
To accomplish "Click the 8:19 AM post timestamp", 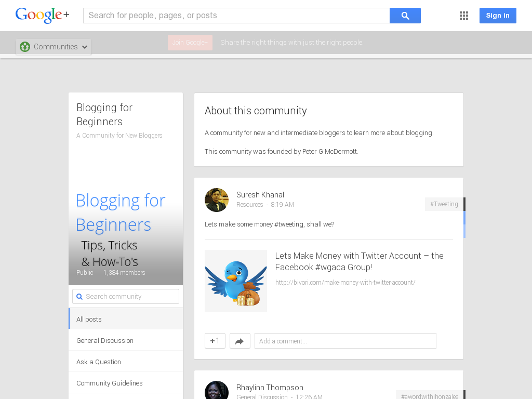I will (282, 205).
